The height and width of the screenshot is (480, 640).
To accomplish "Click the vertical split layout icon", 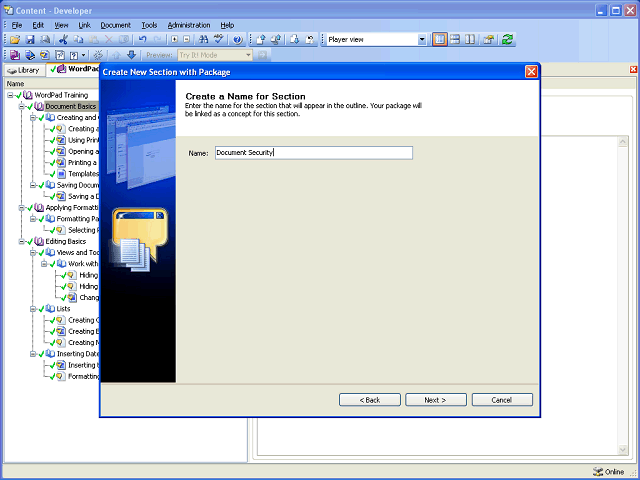I will 470,40.
